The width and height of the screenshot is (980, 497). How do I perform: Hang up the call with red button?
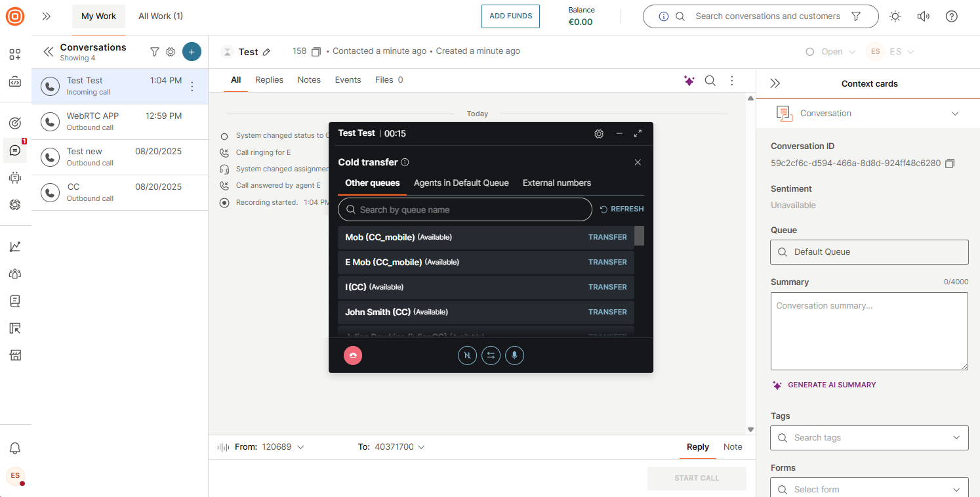tap(353, 356)
